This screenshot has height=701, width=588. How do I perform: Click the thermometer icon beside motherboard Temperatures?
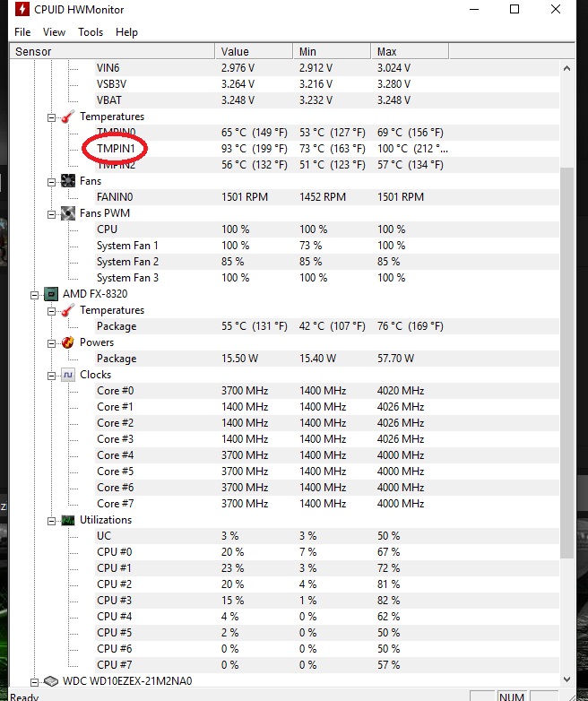click(x=67, y=117)
